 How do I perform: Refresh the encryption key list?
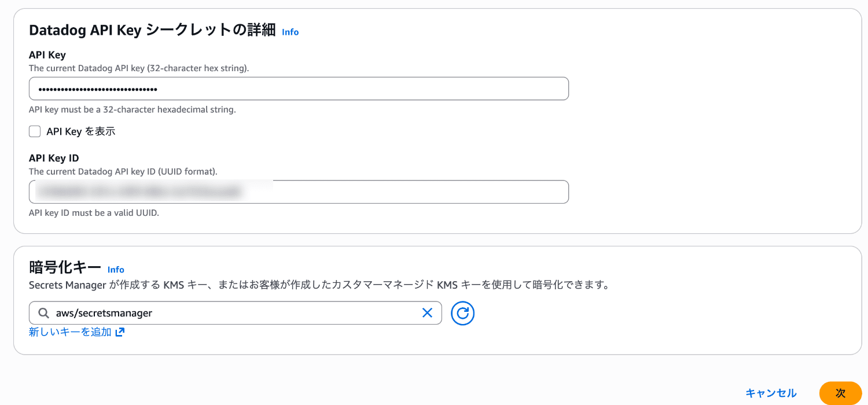(462, 313)
